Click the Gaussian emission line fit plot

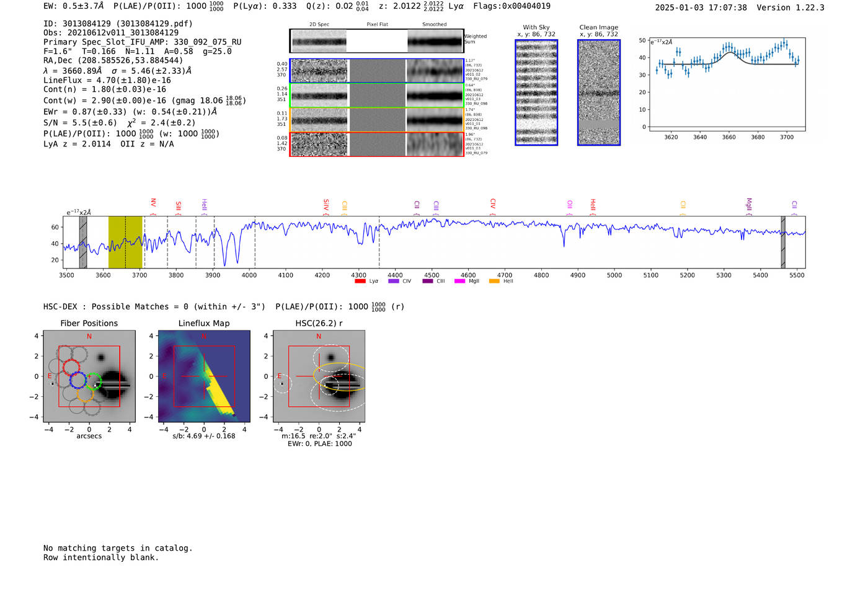727,84
